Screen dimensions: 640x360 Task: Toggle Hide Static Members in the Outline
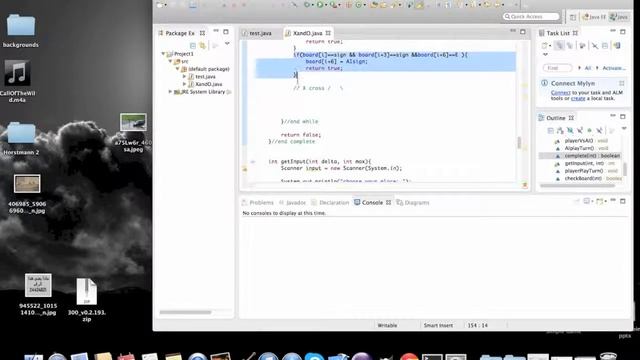[x=580, y=131]
